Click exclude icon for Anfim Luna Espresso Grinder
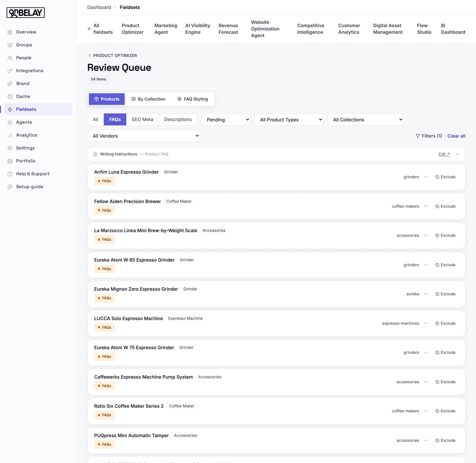This screenshot has width=476, height=463. (x=437, y=177)
